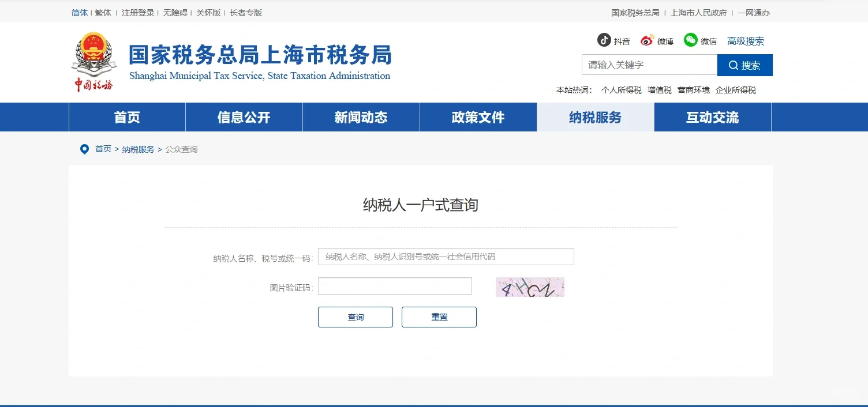Viewport: 868px width, 407px height.
Task: Enable accessibility mode (无障碍)
Action: (x=175, y=12)
